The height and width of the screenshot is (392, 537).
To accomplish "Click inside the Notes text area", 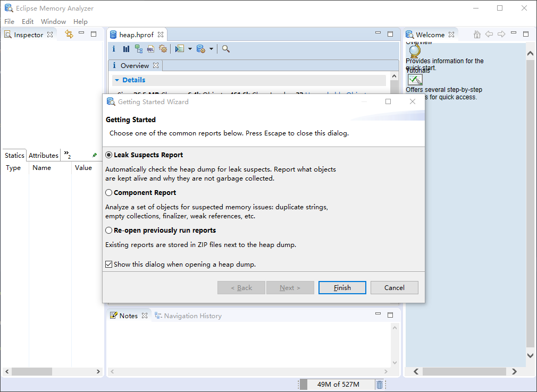I will (249, 345).
